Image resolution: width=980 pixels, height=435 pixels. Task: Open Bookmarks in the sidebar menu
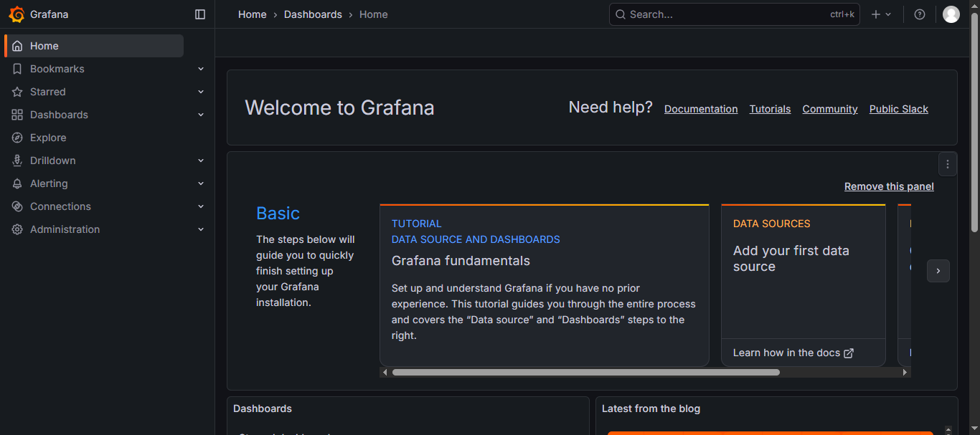(57, 69)
